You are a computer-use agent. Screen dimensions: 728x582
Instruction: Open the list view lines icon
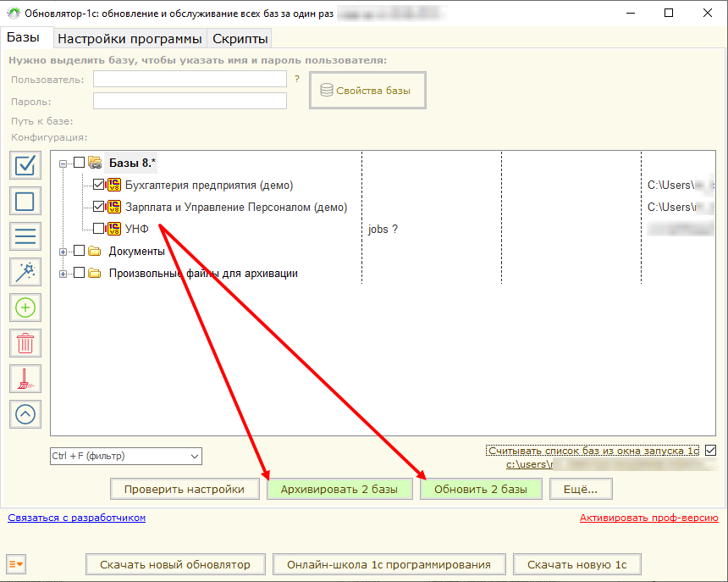(25, 236)
